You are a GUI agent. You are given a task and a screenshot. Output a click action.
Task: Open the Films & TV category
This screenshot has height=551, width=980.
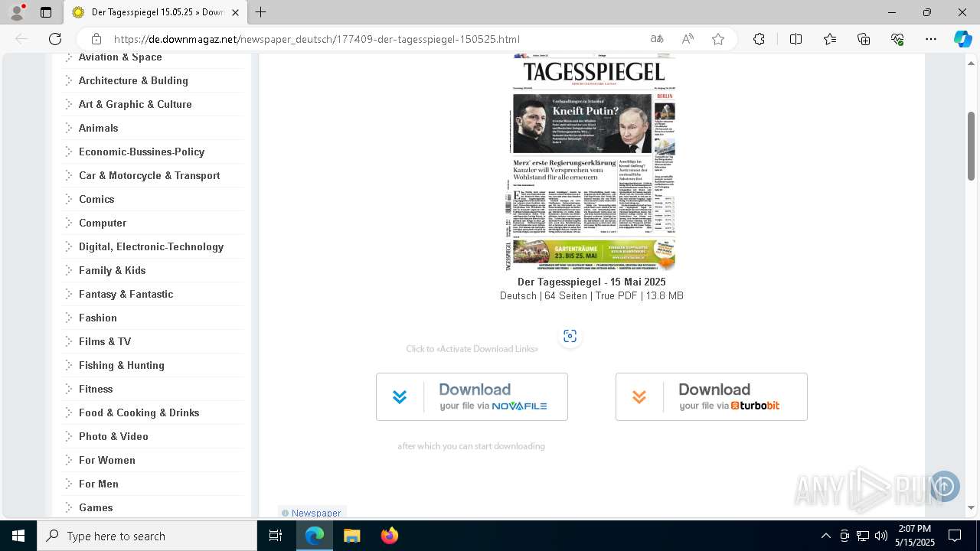tap(105, 341)
